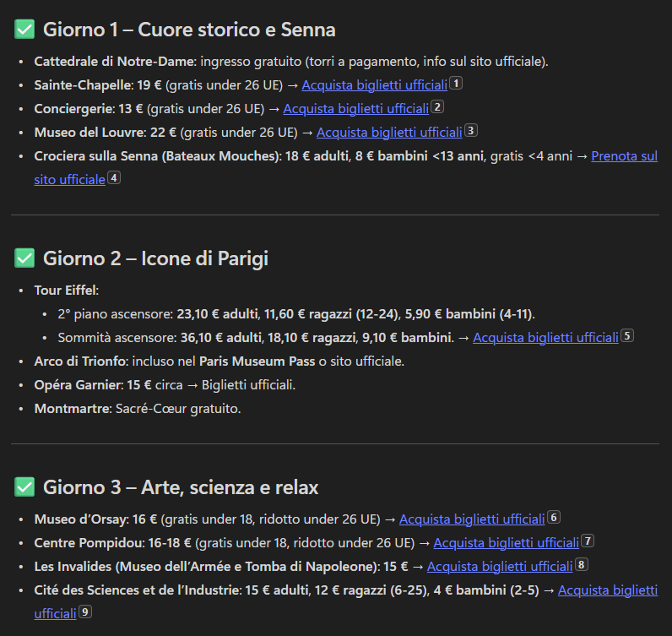Follow Conciergerie 'Acquista biglietti ufficiali' link

click(x=356, y=109)
